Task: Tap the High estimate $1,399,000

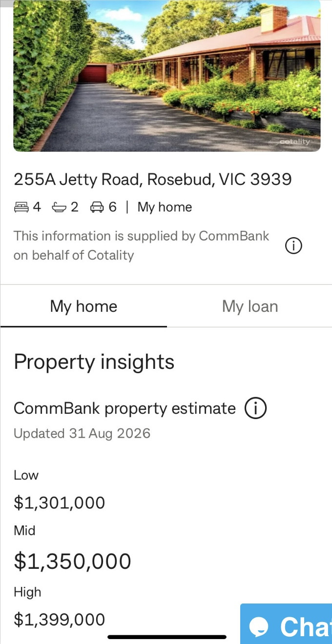Action: click(x=60, y=620)
